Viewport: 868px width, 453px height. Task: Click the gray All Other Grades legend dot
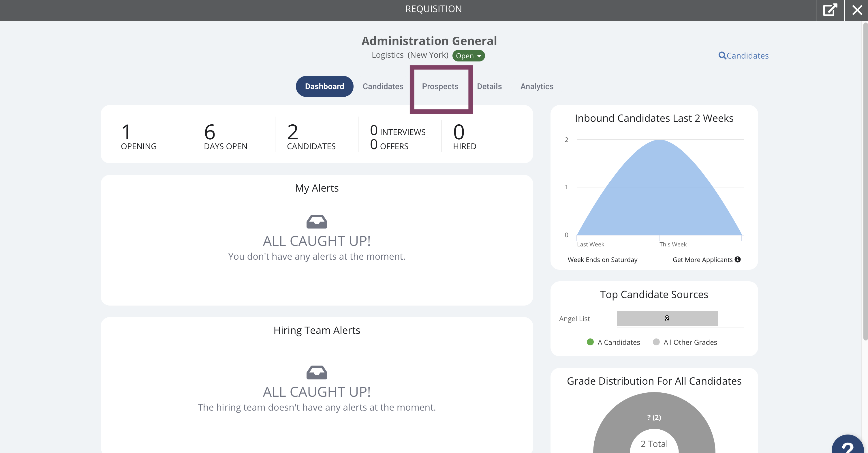tap(656, 342)
